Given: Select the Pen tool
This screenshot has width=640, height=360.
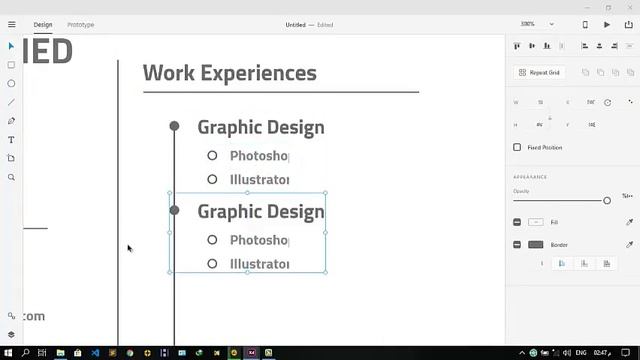Looking at the screenshot, I should (11, 121).
